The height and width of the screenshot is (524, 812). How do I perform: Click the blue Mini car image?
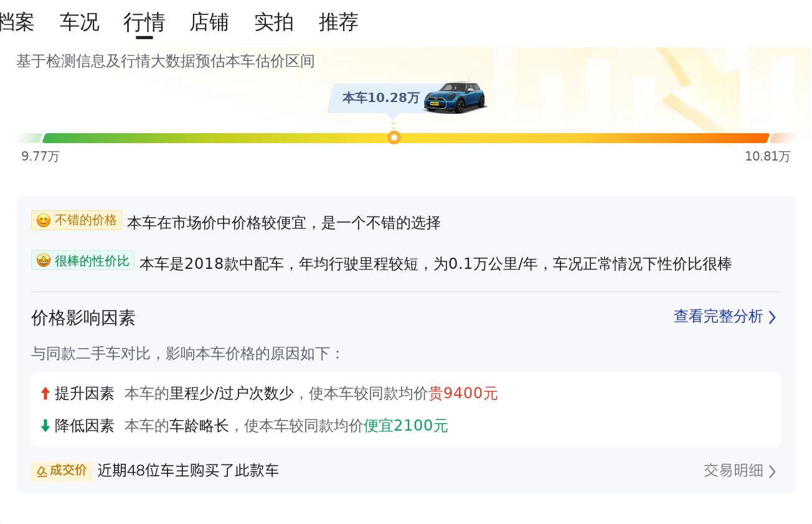point(455,97)
